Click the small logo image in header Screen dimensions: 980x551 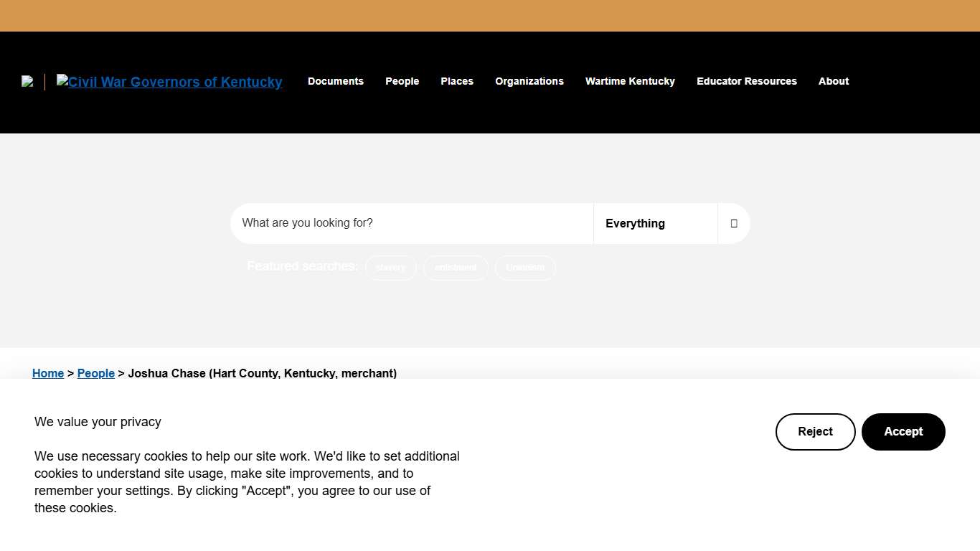pyautogui.click(x=27, y=82)
